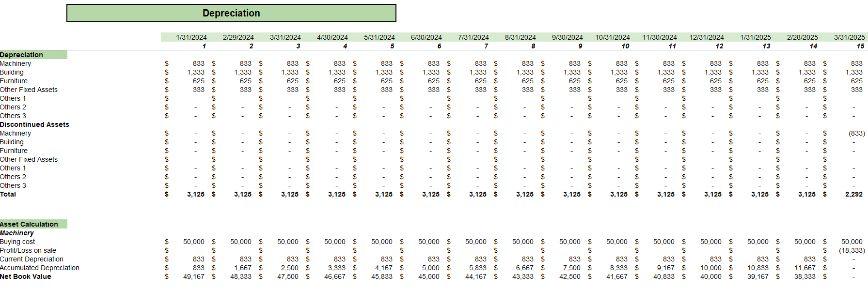Click the 38,333 Net Book Value cell
The height and width of the screenshot is (290, 868).
click(x=805, y=276)
